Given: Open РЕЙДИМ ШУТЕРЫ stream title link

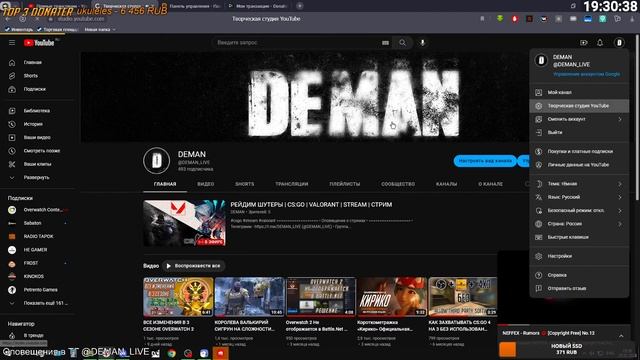Looking at the screenshot, I should 311,204.
